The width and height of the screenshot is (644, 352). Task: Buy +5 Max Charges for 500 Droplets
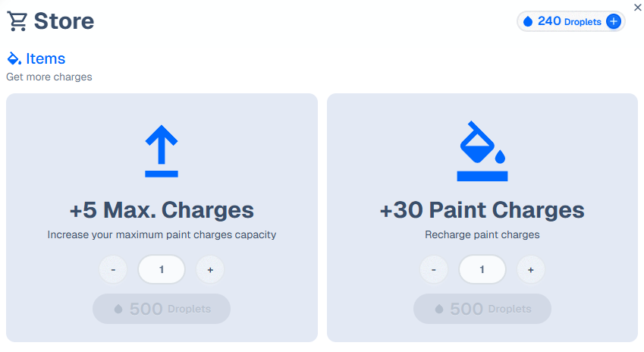162,309
